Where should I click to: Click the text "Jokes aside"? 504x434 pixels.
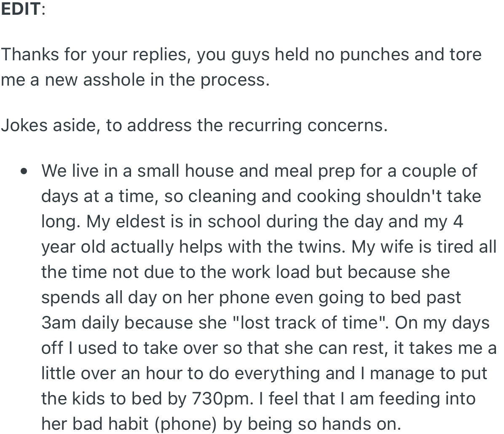(50, 125)
